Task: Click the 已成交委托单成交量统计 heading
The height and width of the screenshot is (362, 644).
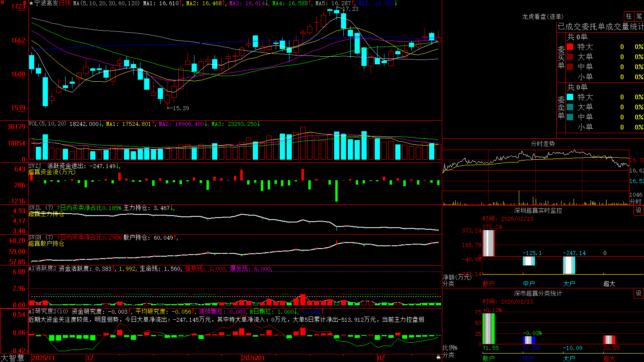Action: 601,27
